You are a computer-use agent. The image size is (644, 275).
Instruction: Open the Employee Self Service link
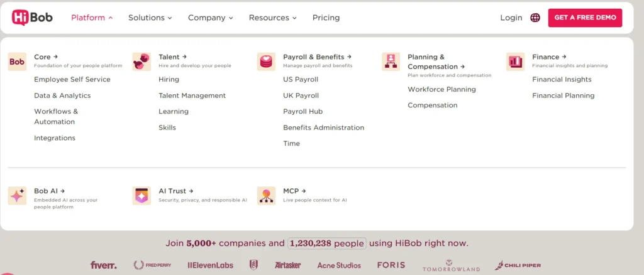[72, 80]
